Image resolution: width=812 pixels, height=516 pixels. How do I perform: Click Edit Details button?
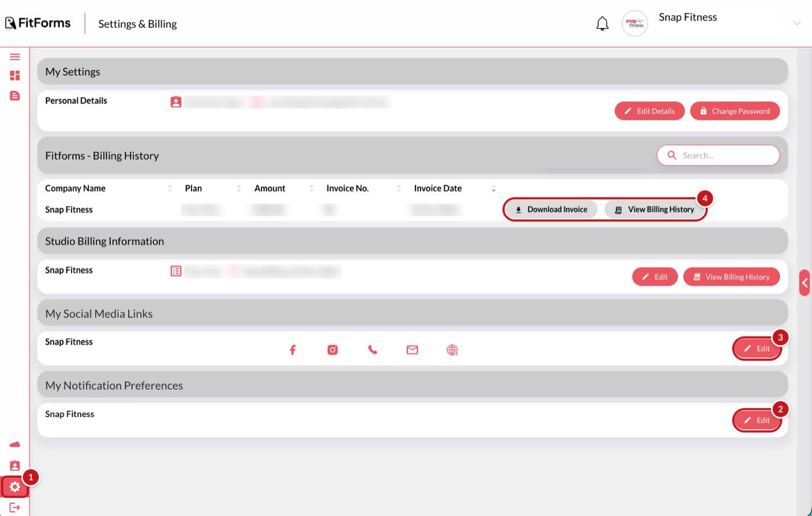click(650, 111)
